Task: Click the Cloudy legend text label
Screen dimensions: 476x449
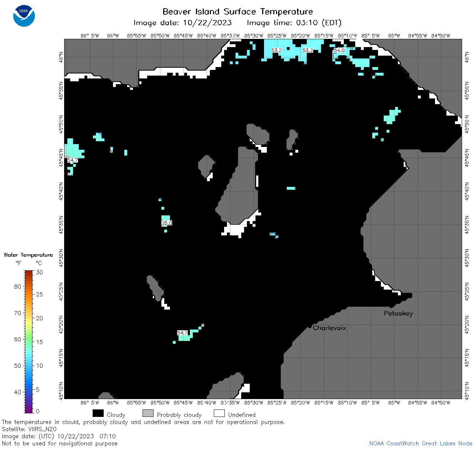Action: click(x=116, y=415)
